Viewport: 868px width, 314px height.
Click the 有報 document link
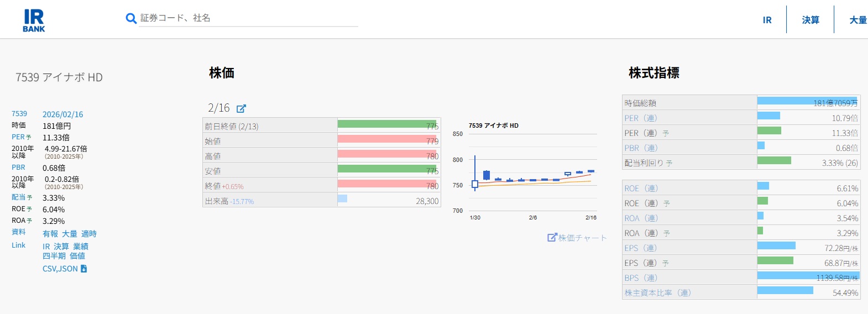[50, 234]
